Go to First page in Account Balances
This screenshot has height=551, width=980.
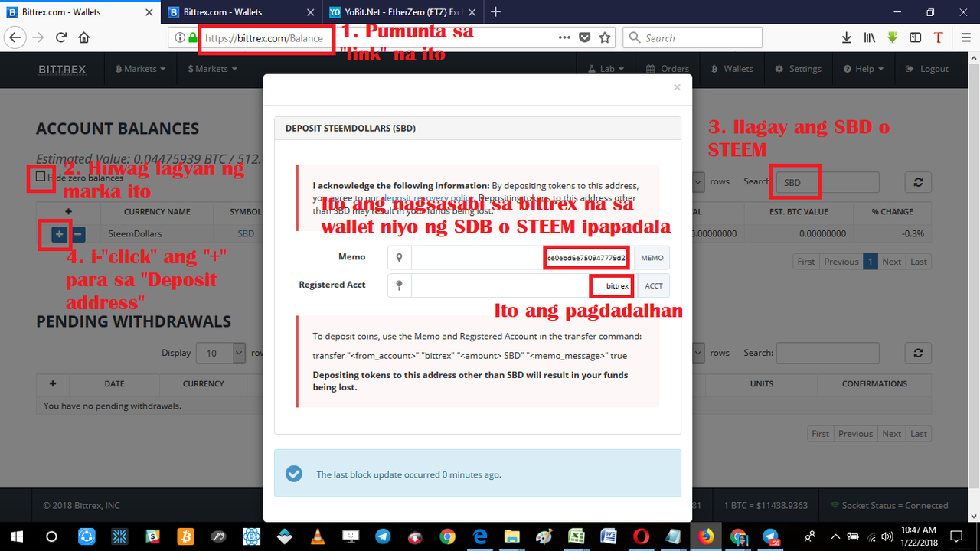(x=806, y=262)
